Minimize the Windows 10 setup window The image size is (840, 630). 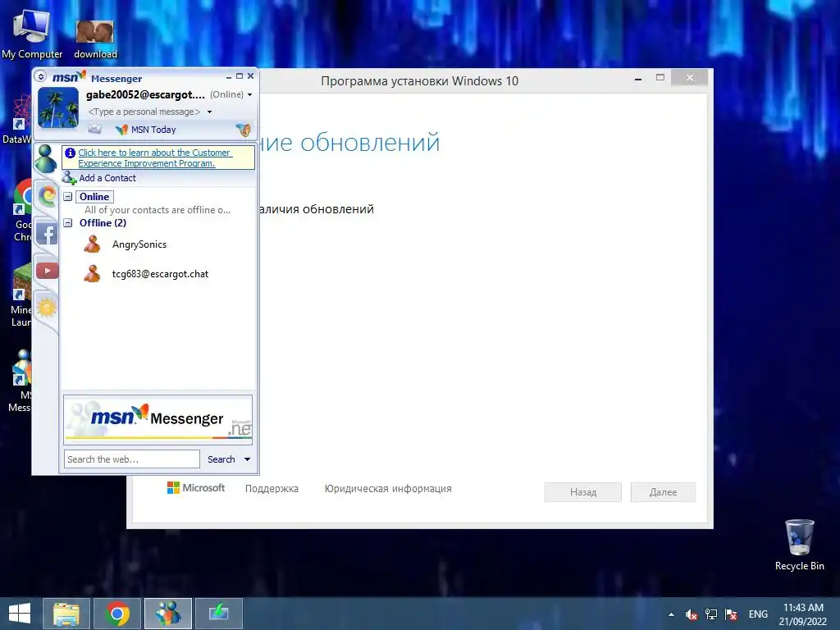(x=638, y=79)
